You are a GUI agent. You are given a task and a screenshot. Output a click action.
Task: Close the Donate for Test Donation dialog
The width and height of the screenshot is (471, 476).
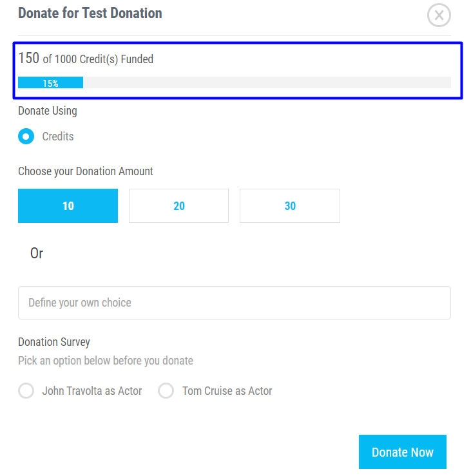coord(439,15)
